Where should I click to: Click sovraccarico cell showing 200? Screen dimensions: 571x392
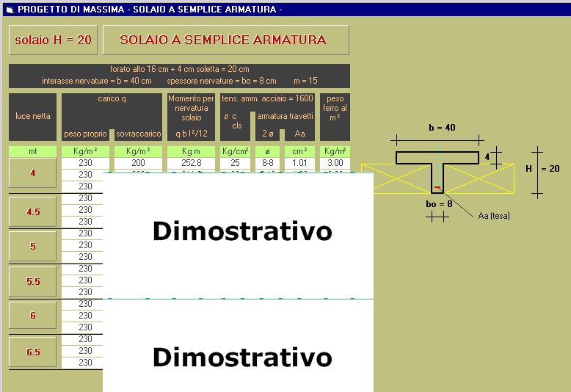click(138, 163)
